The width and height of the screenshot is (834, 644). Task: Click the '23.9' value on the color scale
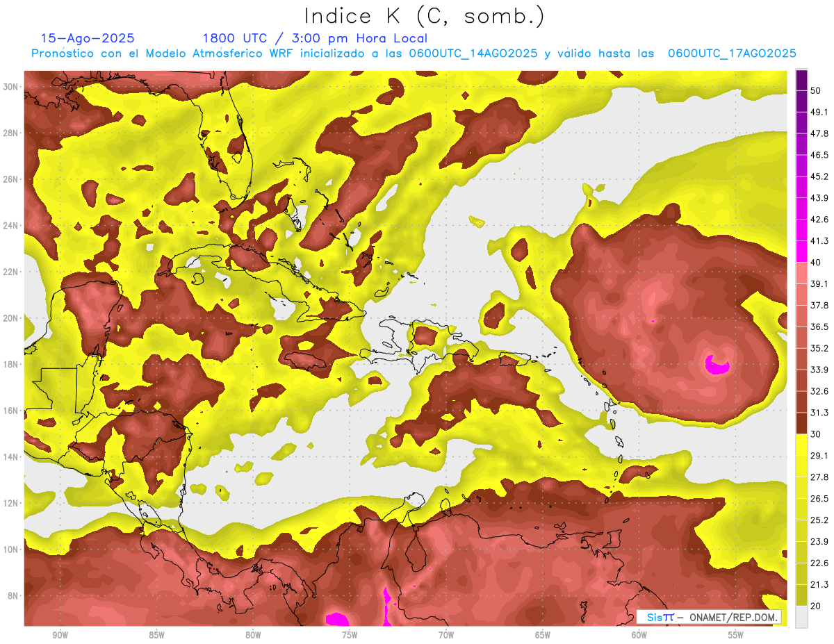pyautogui.click(x=819, y=542)
